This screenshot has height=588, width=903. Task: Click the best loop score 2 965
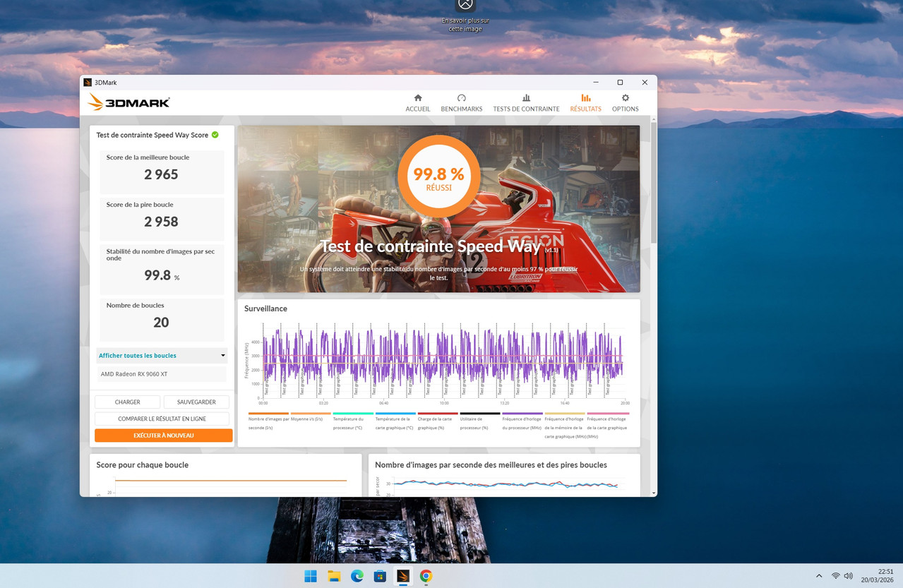(161, 174)
